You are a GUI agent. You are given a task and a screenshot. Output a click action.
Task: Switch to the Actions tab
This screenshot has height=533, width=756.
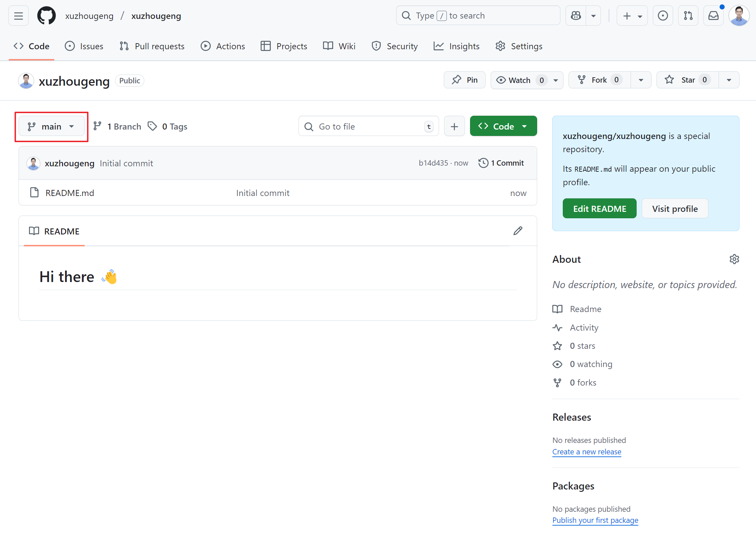[223, 46]
